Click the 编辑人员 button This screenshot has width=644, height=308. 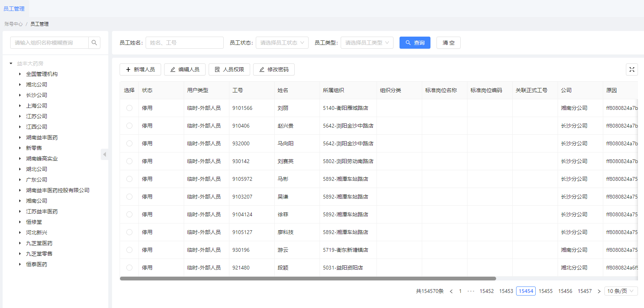coord(185,69)
